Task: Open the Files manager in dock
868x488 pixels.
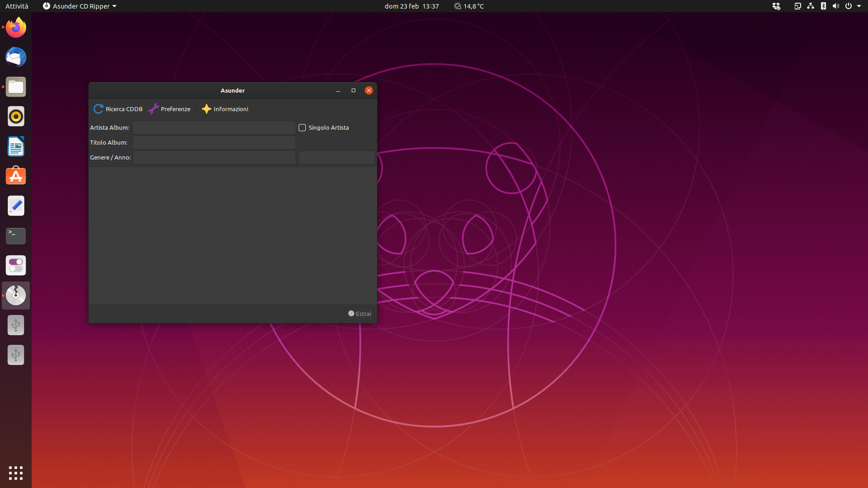Action: tap(16, 87)
